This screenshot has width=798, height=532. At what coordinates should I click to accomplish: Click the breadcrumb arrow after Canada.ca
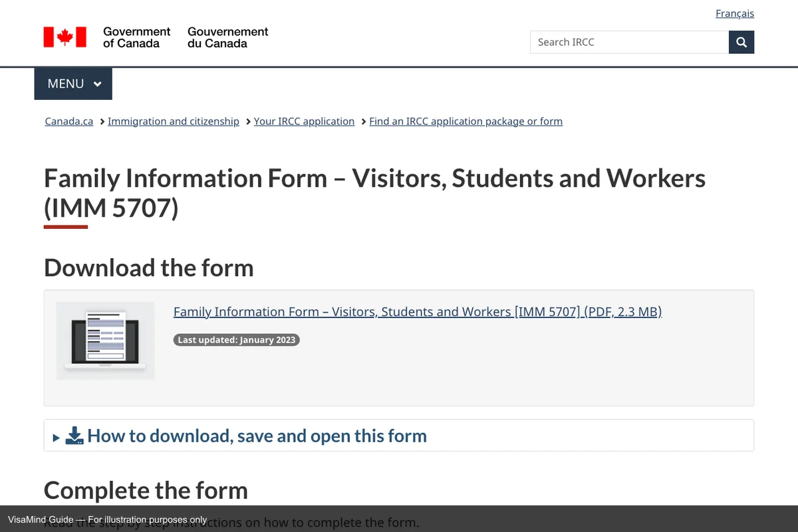[x=101, y=121]
